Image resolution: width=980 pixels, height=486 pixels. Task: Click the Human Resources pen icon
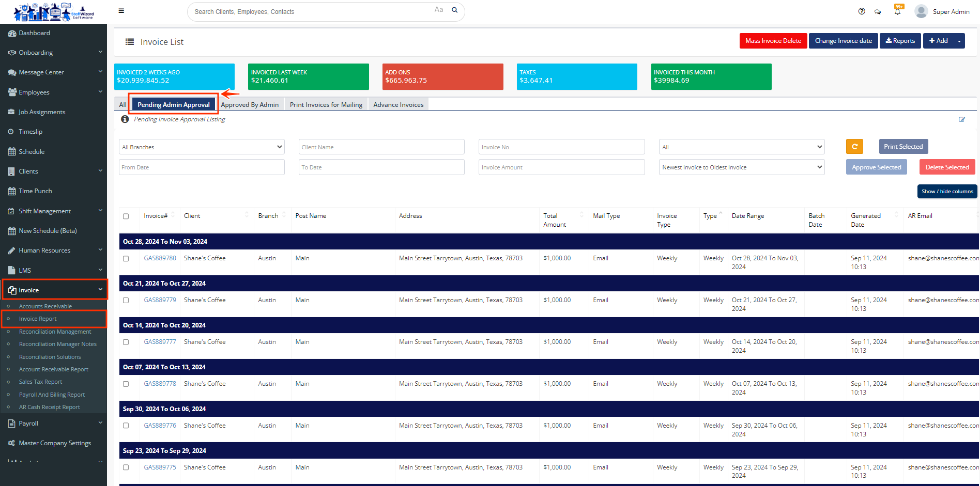[x=11, y=250]
